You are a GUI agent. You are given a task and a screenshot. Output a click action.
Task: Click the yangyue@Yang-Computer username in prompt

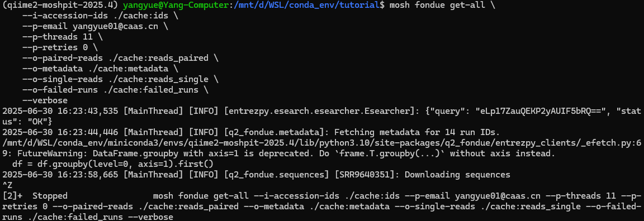tap(177, 6)
